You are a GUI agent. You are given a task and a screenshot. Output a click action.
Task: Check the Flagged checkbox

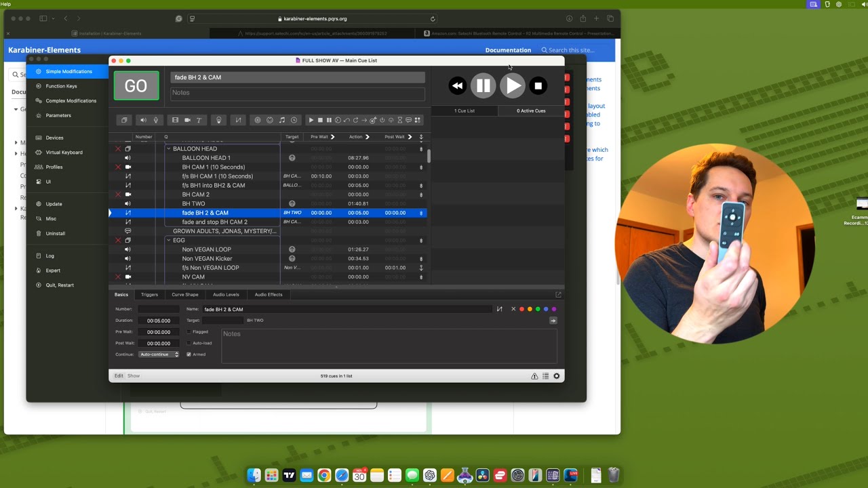[x=189, y=332]
